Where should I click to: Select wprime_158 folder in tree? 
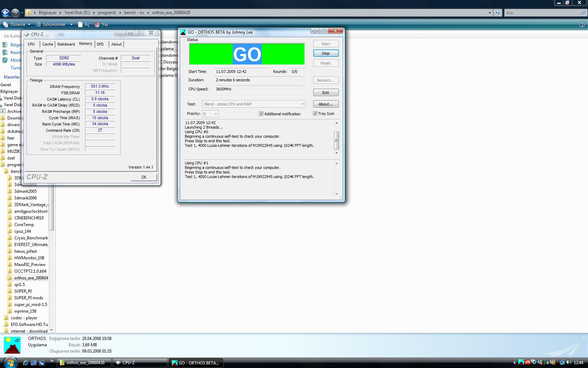click(x=25, y=311)
